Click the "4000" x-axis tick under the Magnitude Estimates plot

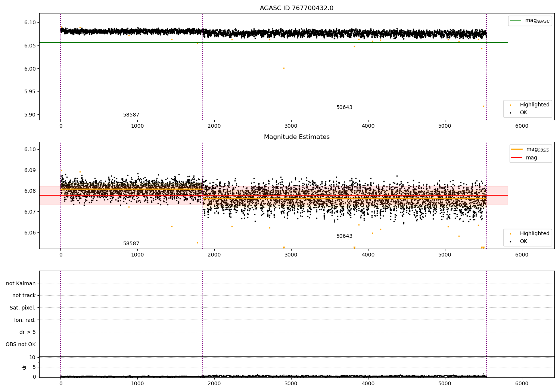pyautogui.click(x=368, y=255)
